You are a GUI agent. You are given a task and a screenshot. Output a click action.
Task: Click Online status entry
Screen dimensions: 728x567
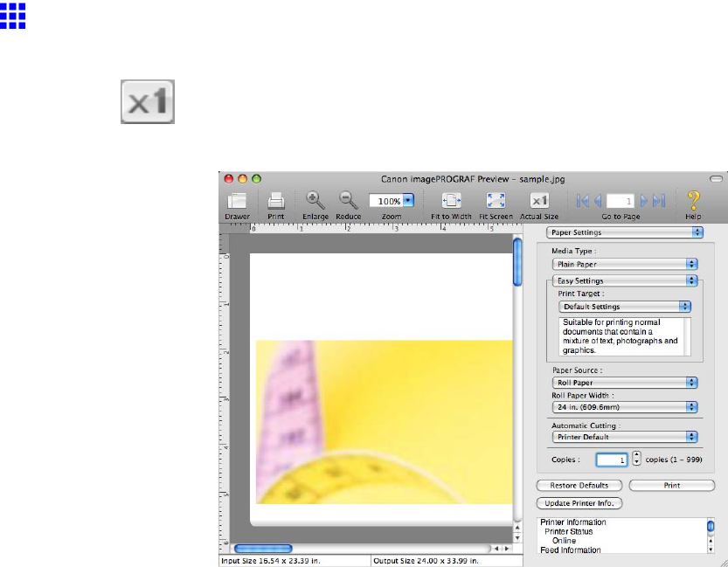coord(564,541)
